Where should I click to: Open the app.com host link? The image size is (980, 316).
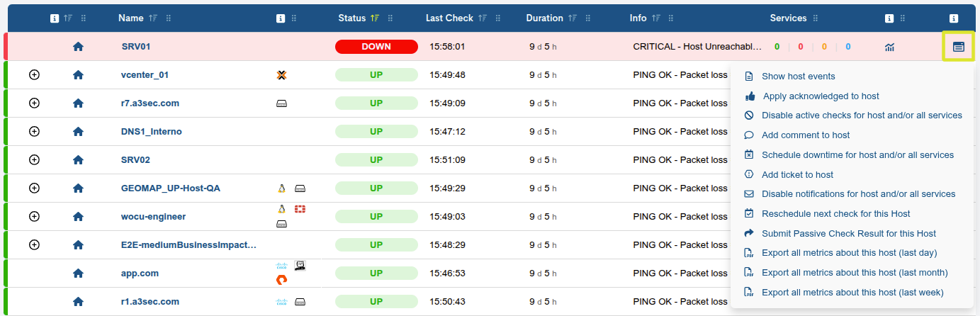pos(140,273)
